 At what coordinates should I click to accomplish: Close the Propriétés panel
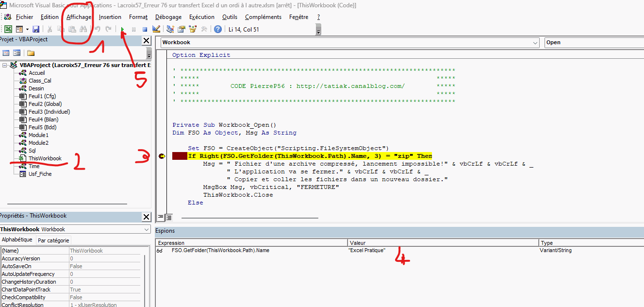pos(146,217)
